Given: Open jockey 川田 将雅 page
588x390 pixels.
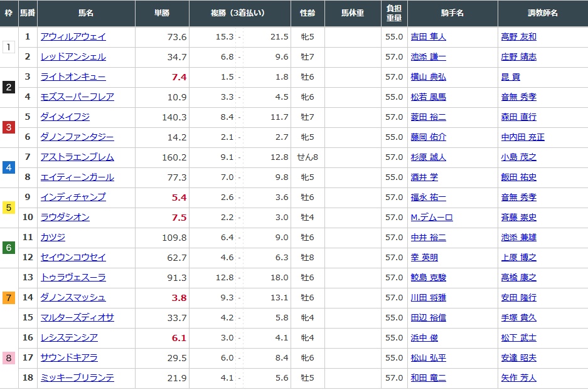Looking at the screenshot, I should click(x=428, y=298).
